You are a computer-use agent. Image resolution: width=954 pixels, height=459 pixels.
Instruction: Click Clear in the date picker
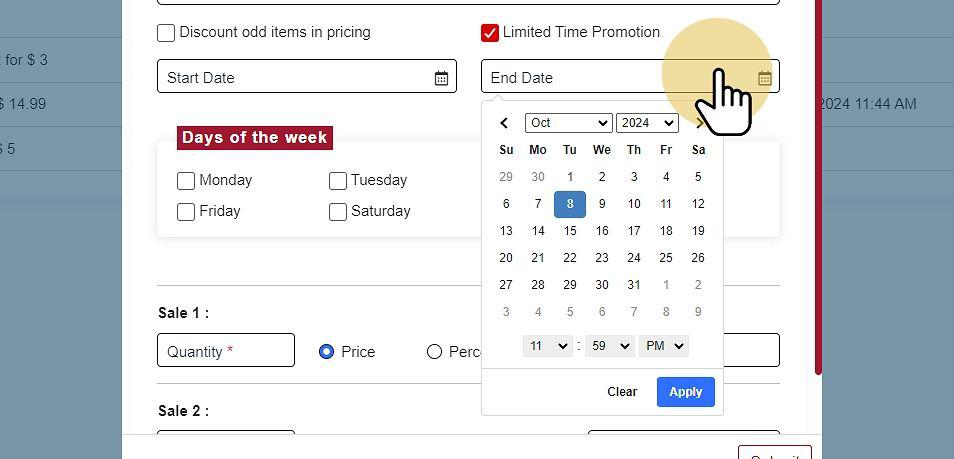click(x=622, y=392)
